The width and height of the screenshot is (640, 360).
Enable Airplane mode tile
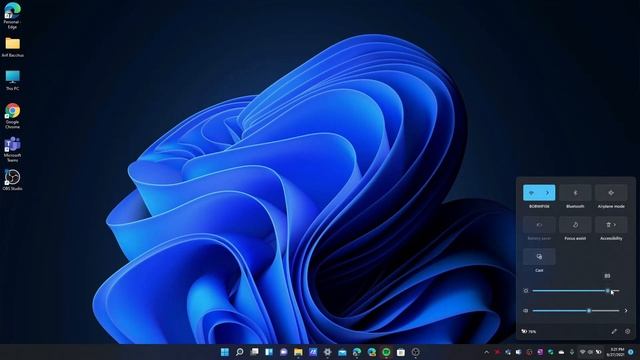click(x=611, y=193)
